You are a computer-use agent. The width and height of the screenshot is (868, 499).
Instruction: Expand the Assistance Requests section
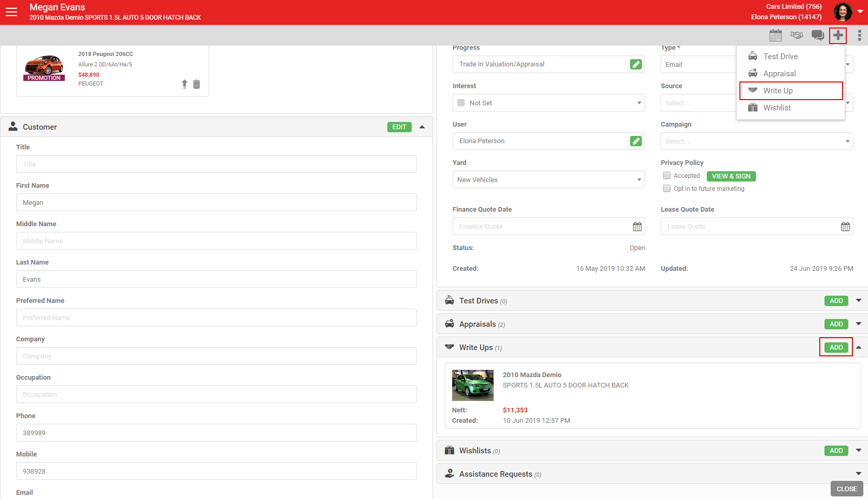(859, 474)
